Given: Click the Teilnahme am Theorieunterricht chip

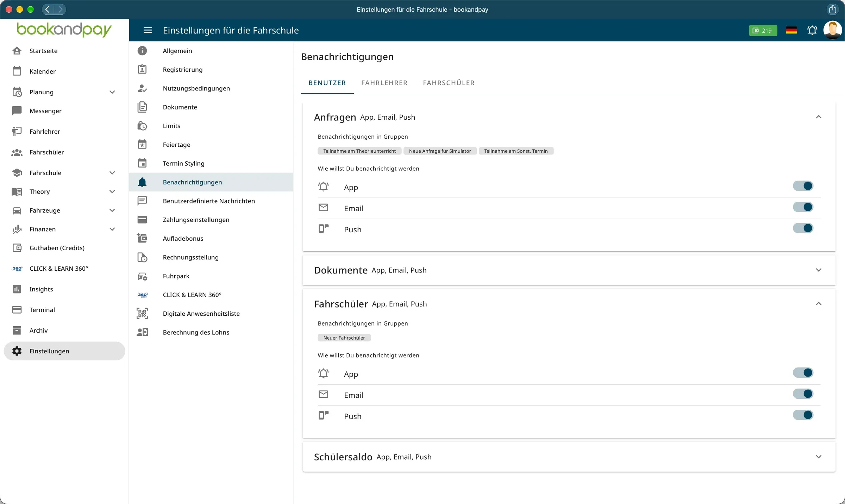Looking at the screenshot, I should [x=359, y=151].
